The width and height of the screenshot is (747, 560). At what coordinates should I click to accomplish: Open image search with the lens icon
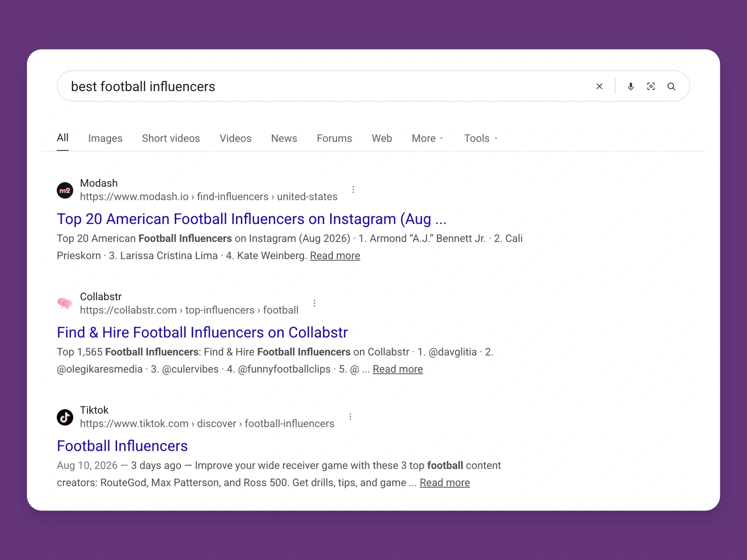coord(651,86)
